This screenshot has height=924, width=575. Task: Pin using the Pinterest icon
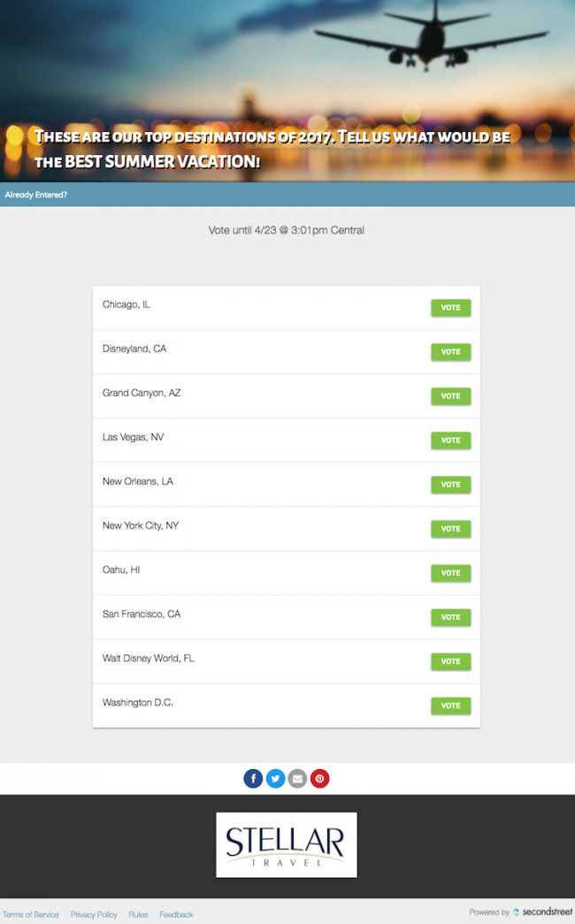pyautogui.click(x=319, y=779)
